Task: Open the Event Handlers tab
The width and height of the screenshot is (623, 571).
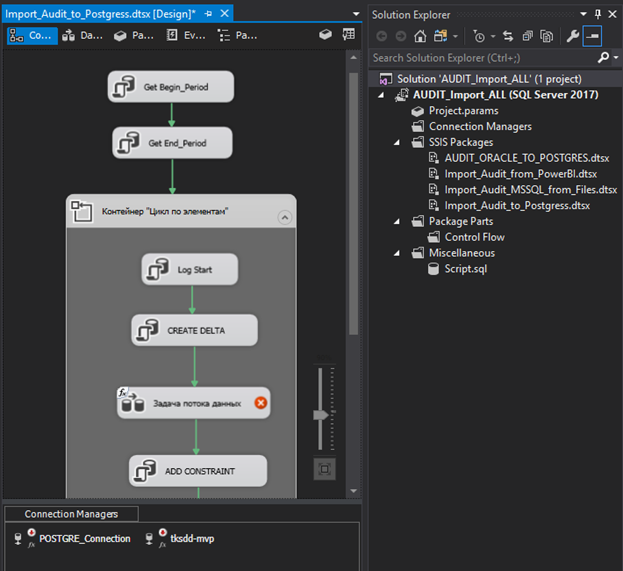Action: click(186, 36)
